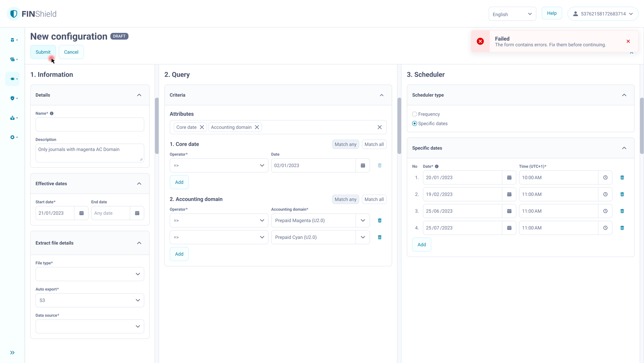Collapse the Effective dates section
Screen dimensions: 644x363
139,184
